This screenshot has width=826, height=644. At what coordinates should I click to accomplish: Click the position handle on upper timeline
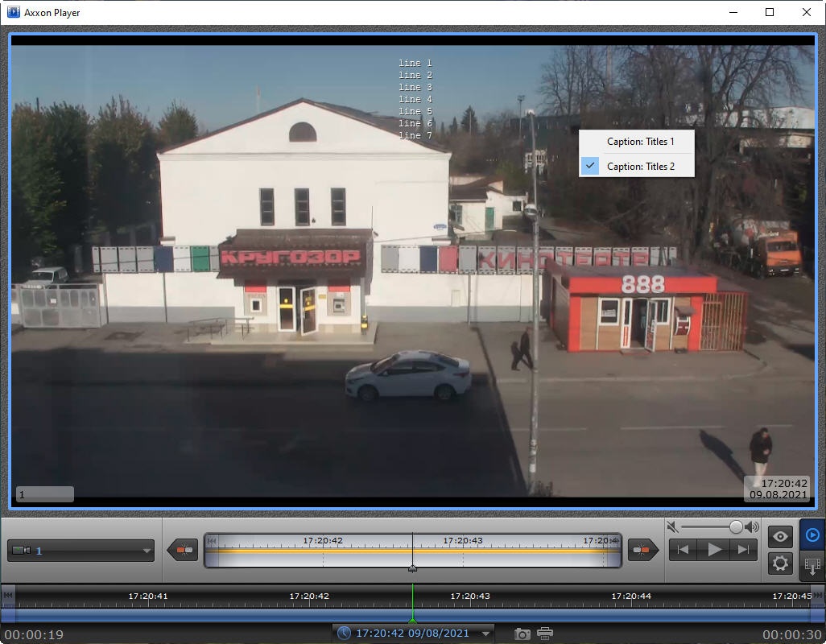point(412,568)
